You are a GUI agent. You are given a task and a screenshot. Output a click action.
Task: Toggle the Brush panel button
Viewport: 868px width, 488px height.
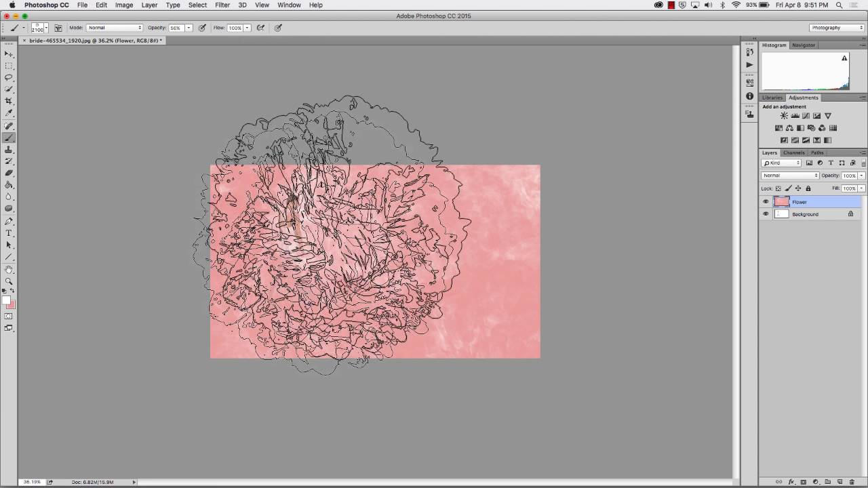(x=58, y=28)
